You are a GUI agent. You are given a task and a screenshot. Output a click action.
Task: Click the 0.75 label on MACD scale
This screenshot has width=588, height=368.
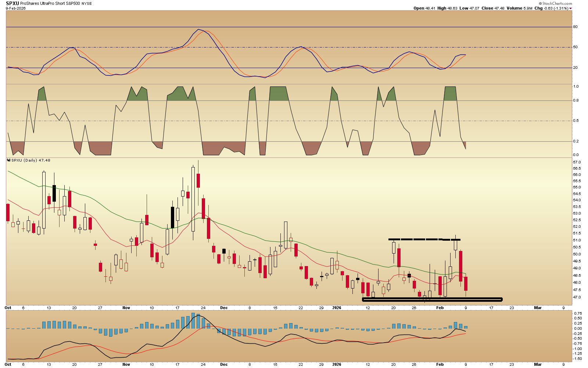pos(577,313)
